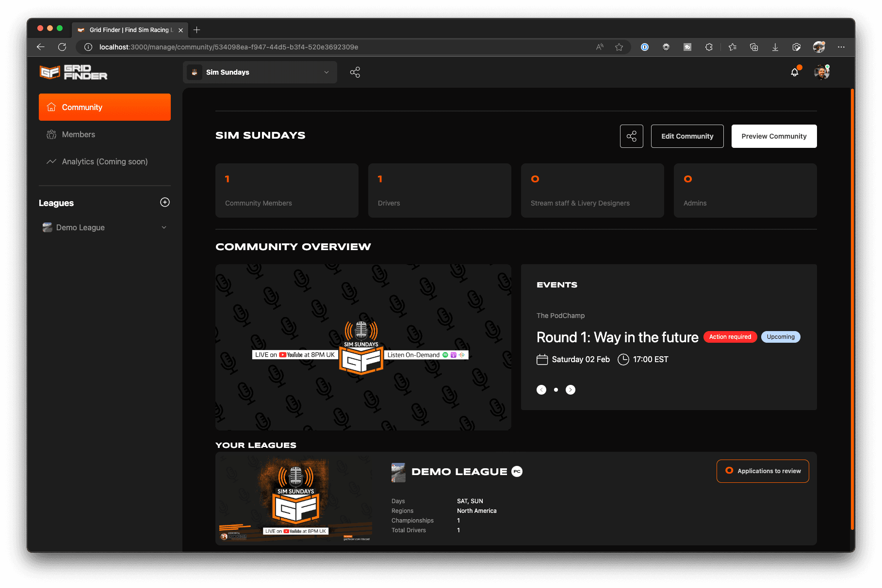Click the calendar icon next to Saturday 02 Feb
Image resolution: width=882 pixels, height=588 pixels.
[x=542, y=359]
